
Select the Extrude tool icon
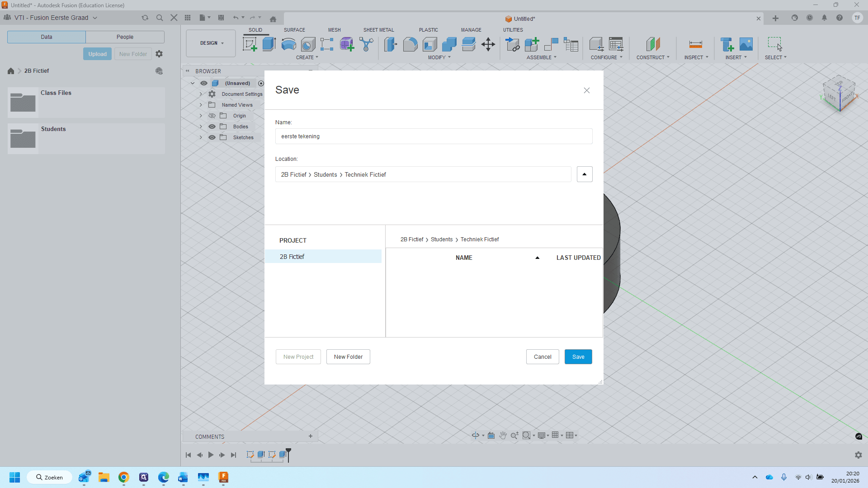(x=269, y=44)
